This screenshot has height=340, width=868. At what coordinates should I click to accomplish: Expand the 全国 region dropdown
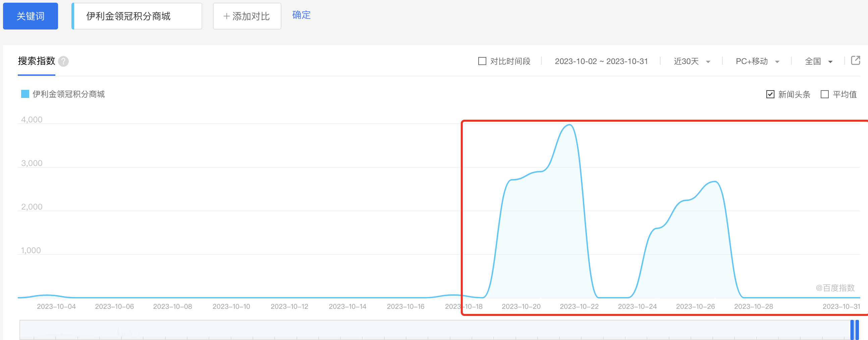click(818, 61)
